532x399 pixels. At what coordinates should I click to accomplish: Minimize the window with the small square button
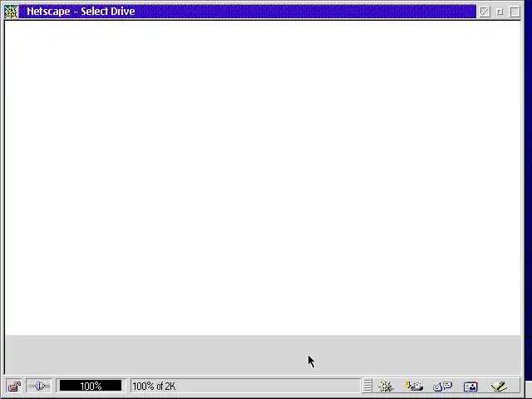point(500,12)
